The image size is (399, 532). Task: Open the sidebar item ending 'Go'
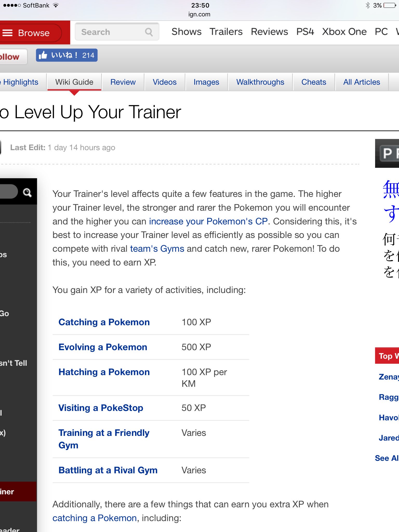coord(4,314)
